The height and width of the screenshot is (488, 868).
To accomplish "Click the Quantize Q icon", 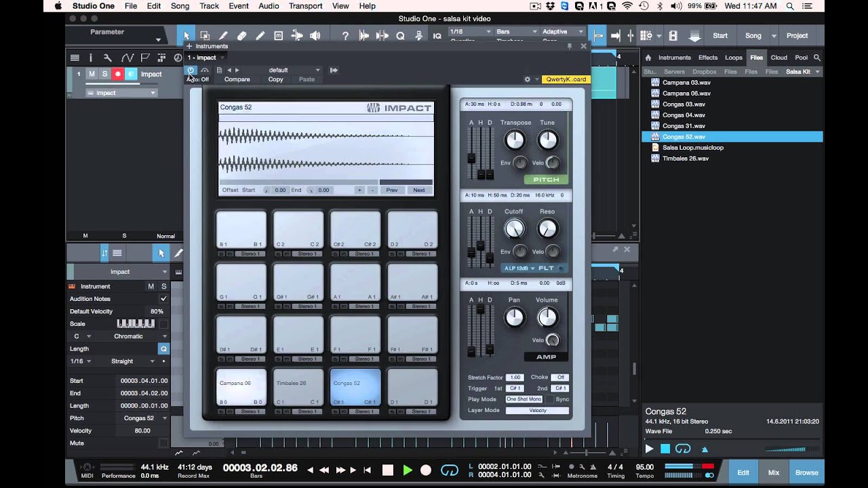I will click(400, 36).
